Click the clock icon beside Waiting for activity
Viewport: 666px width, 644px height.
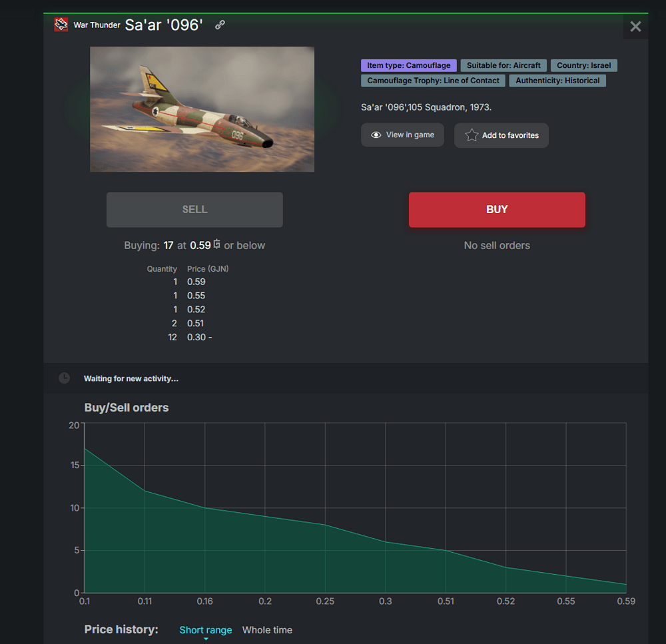pos(64,378)
